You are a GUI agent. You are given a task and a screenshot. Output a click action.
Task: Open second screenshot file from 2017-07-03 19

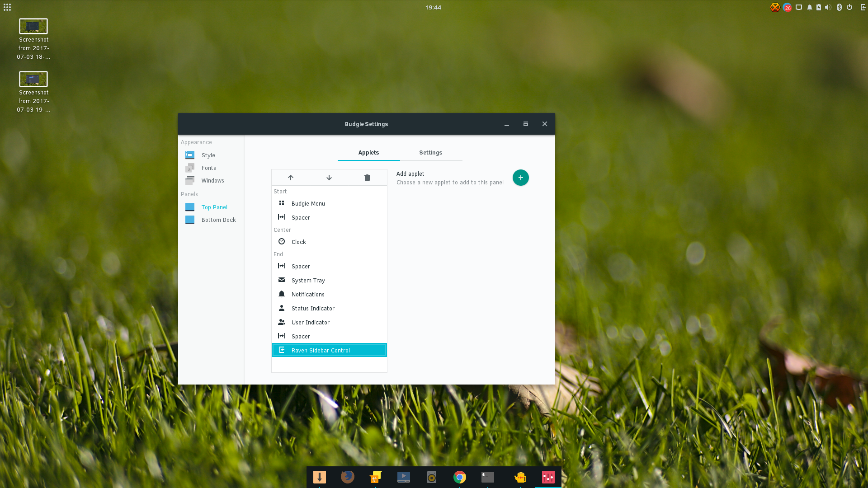pos(33,93)
